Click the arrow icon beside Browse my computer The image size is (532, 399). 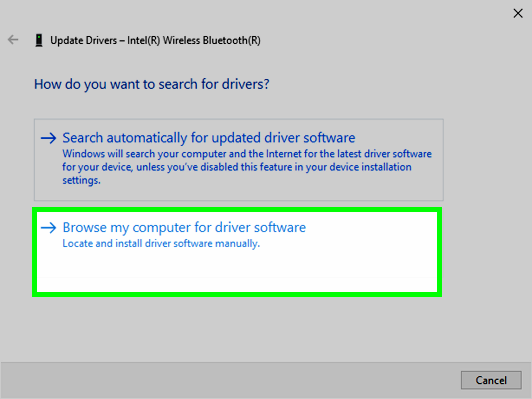coord(48,228)
